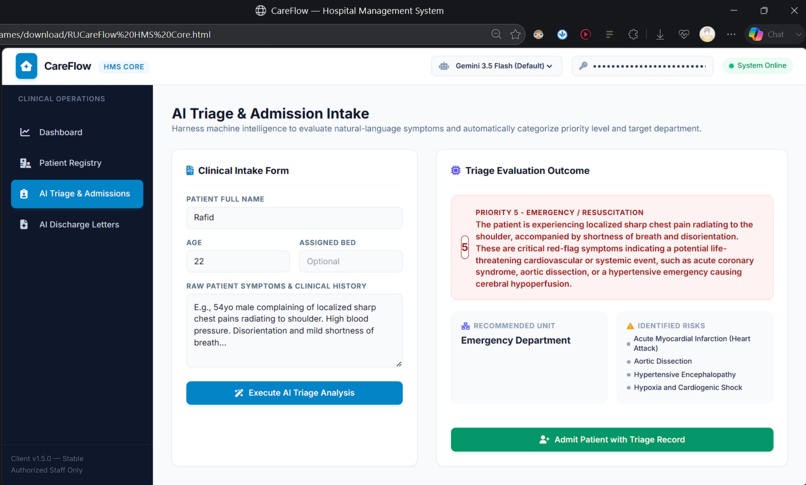806x485 pixels.
Task: Click the Priority 5 Emergency heading
Action: (559, 212)
